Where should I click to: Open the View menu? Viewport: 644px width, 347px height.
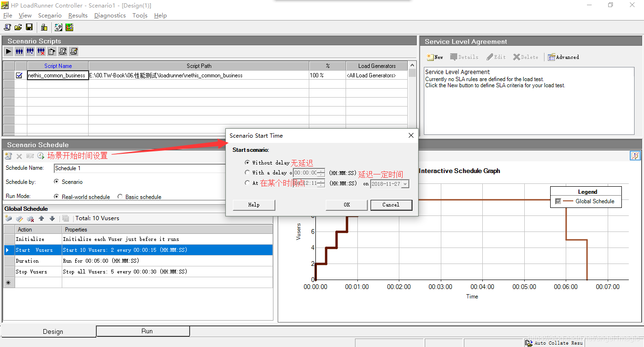[x=25, y=15]
